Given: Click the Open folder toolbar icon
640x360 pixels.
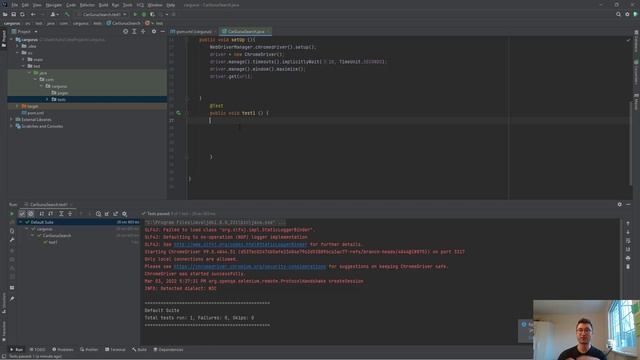Looking at the screenshot, I should pos(5,14).
